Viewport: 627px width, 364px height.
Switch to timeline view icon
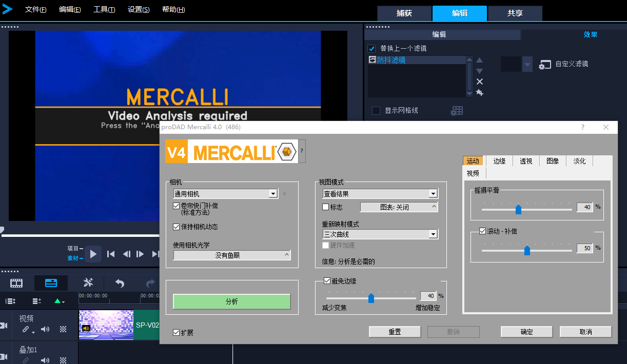tap(51, 282)
